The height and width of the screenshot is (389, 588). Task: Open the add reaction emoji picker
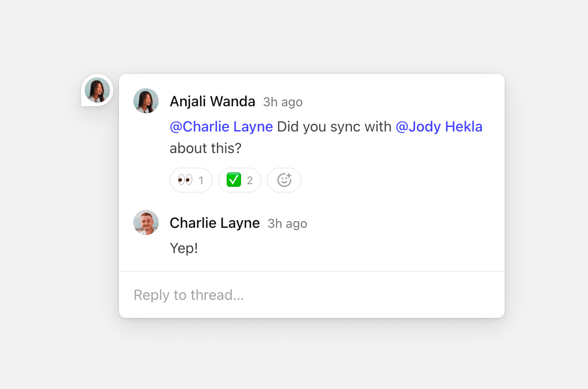click(284, 180)
